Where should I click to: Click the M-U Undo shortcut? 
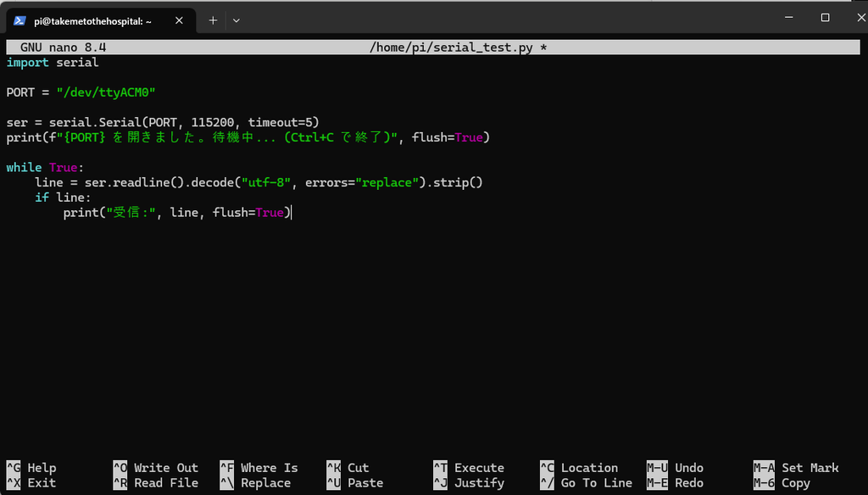pos(676,468)
